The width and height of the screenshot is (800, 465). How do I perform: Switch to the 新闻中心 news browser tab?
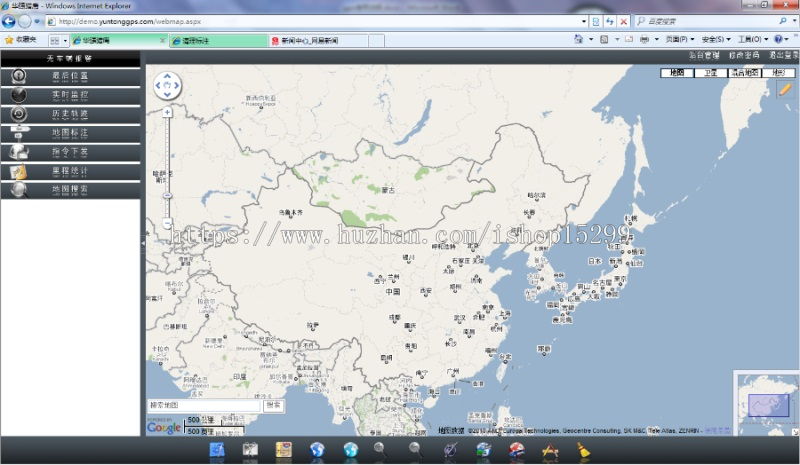[319, 40]
